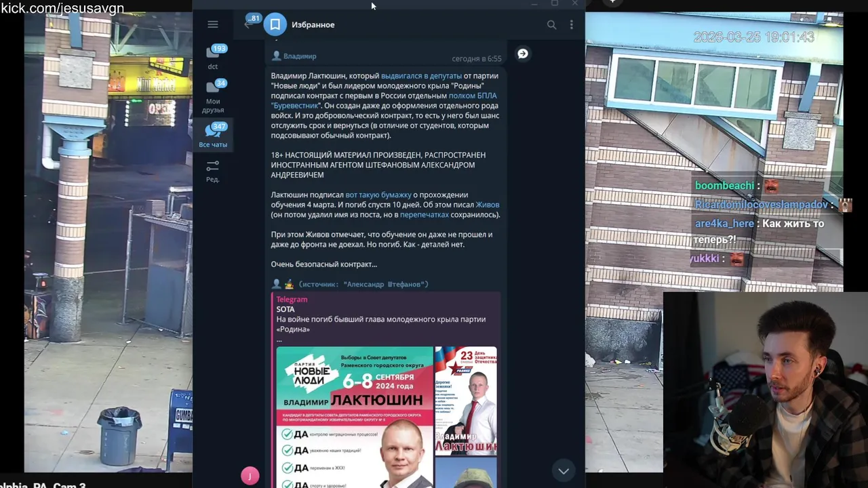This screenshot has height=488, width=868.
Task: Open the Владимир forwarded sender name
Action: [x=300, y=56]
